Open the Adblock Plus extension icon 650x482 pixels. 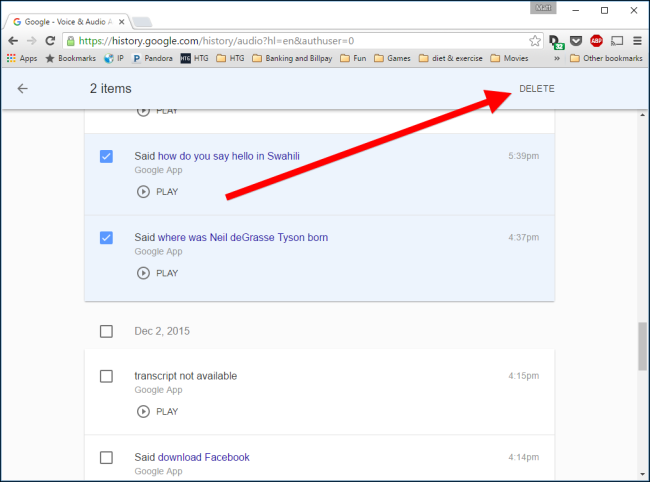596,41
